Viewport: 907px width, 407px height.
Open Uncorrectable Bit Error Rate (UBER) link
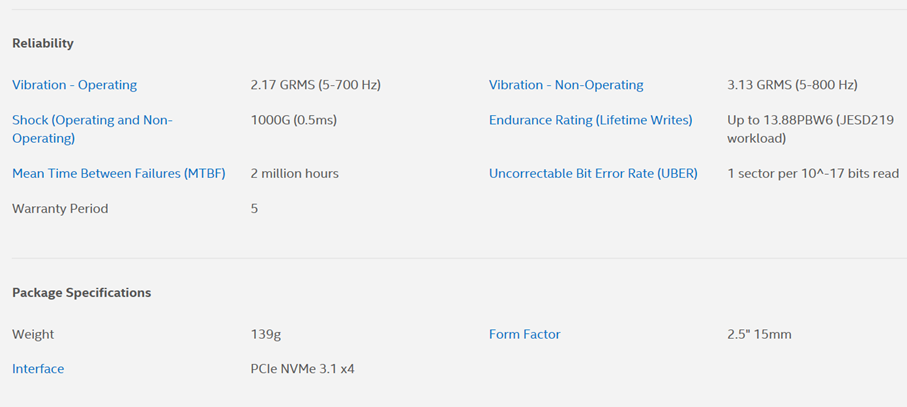[593, 173]
